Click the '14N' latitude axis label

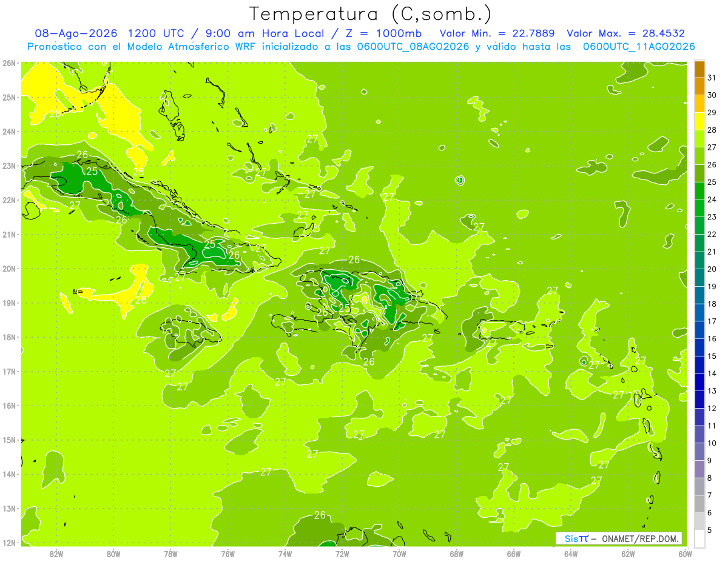point(9,474)
